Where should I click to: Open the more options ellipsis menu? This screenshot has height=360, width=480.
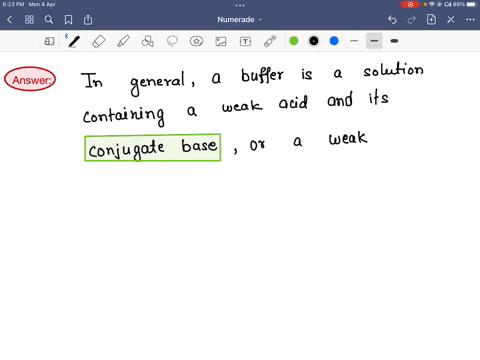(x=470, y=20)
